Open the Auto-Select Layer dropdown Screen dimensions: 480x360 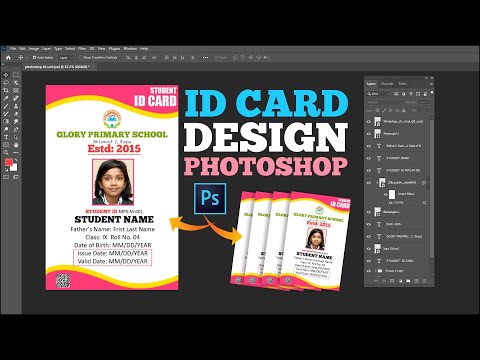pyautogui.click(x=66, y=58)
